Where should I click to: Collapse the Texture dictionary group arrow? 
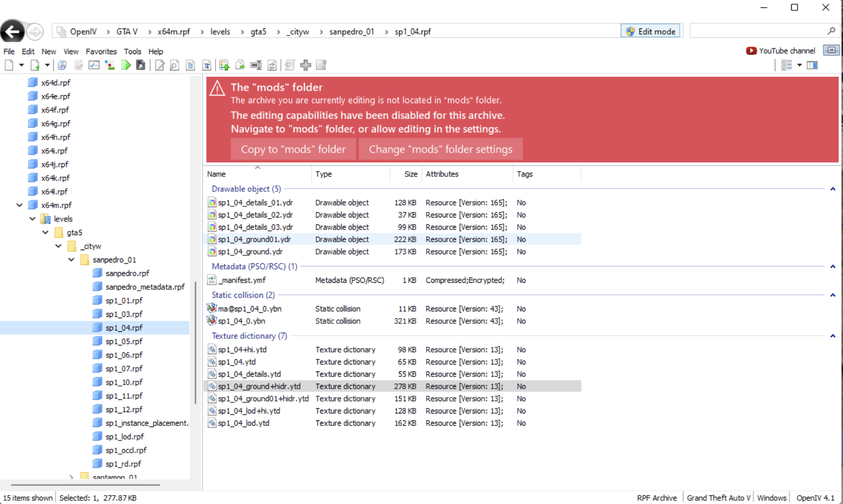click(833, 336)
